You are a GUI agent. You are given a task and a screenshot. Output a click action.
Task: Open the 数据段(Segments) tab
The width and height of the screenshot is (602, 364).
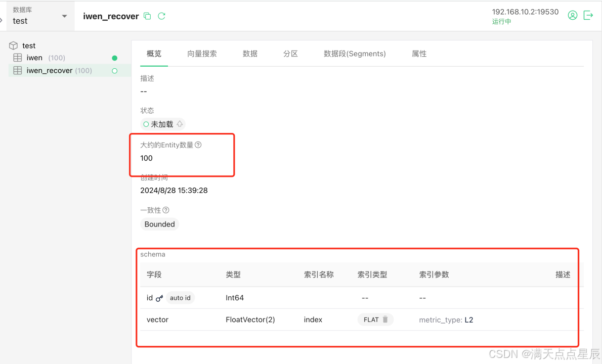coord(355,54)
